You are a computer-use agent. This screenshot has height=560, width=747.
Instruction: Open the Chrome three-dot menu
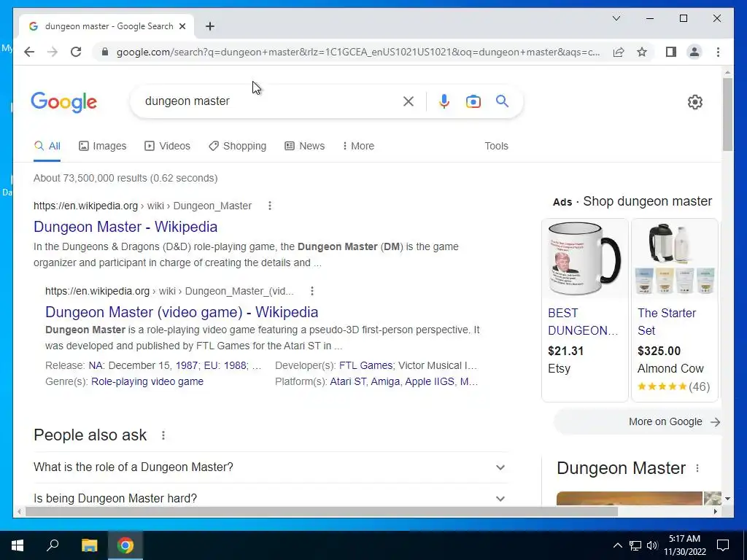tap(718, 52)
